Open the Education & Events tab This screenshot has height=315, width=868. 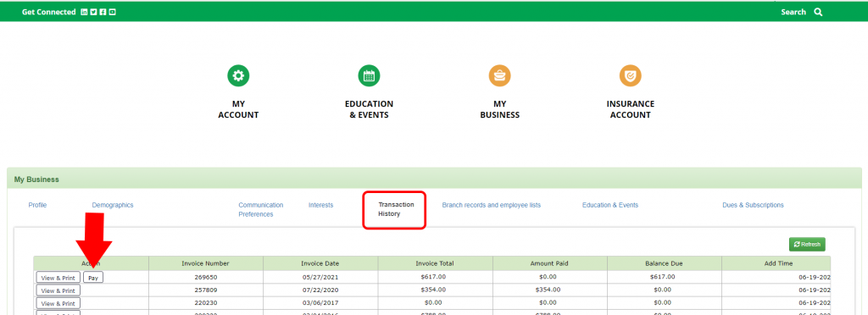[610, 205]
